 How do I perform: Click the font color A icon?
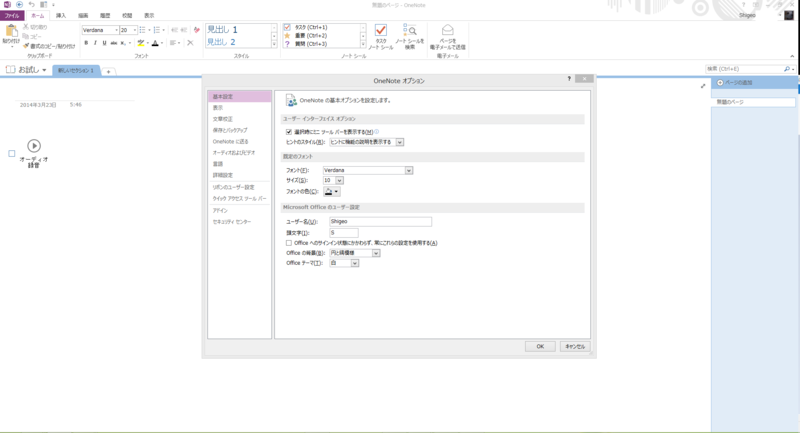pos(155,43)
